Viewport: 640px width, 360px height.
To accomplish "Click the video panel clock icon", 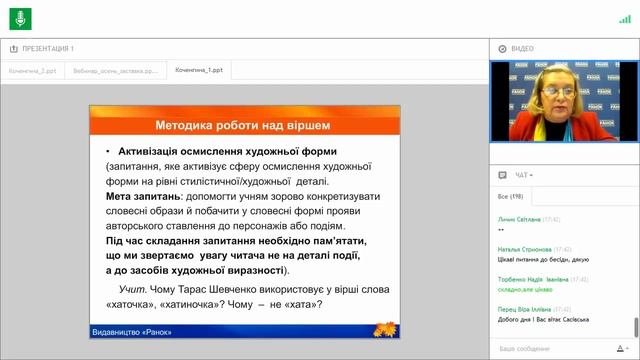I will [502, 49].
